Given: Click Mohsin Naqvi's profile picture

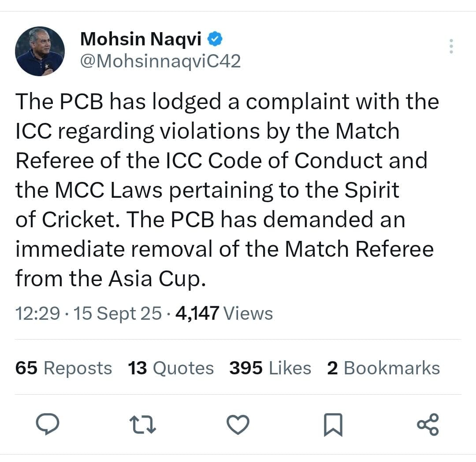Looking at the screenshot, I should click(x=40, y=50).
